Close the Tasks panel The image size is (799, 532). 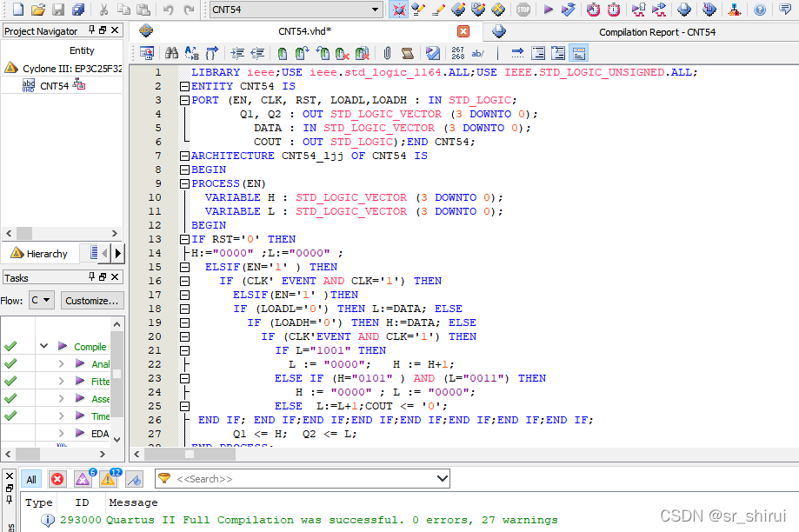(115, 276)
